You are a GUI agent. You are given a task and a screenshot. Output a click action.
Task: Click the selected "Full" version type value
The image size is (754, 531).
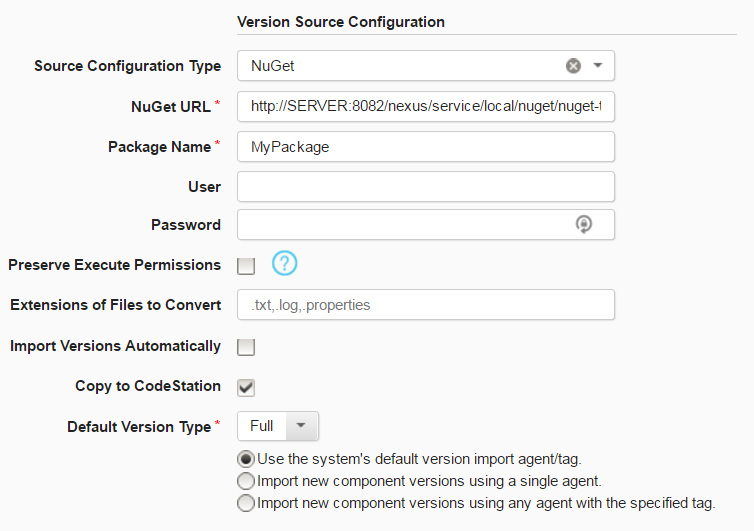coord(262,426)
